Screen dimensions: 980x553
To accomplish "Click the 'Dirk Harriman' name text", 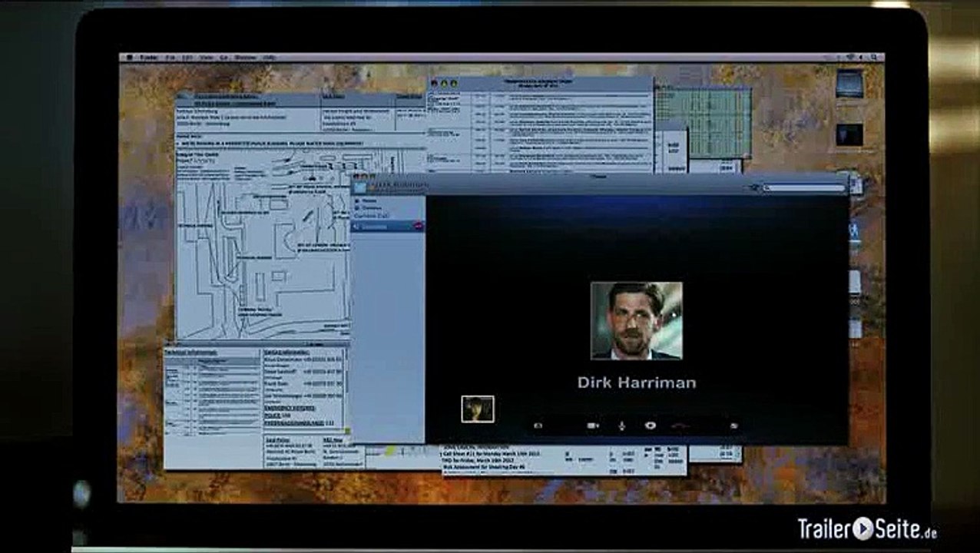I will pyautogui.click(x=637, y=382).
